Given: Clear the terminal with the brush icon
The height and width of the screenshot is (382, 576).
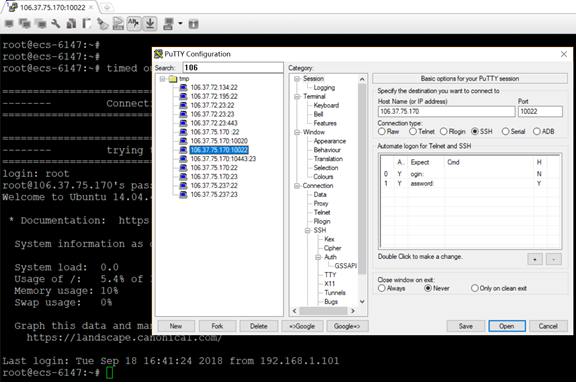Looking at the screenshot, I should click(x=102, y=24).
